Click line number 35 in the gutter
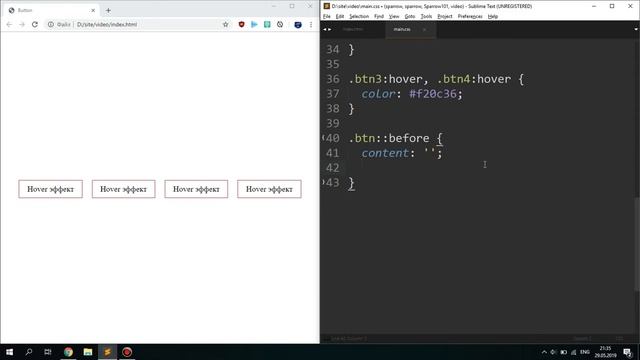The height and width of the screenshot is (360, 640). tap(333, 64)
